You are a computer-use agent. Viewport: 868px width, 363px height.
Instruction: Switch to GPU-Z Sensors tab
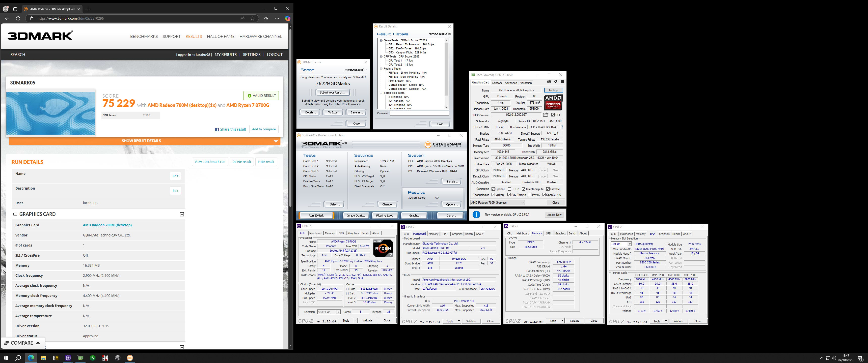click(497, 83)
